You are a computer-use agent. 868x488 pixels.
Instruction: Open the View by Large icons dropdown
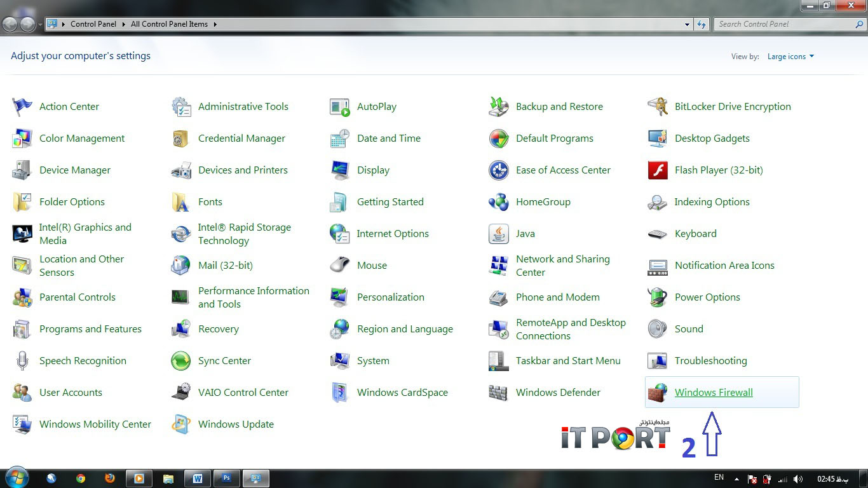point(790,57)
